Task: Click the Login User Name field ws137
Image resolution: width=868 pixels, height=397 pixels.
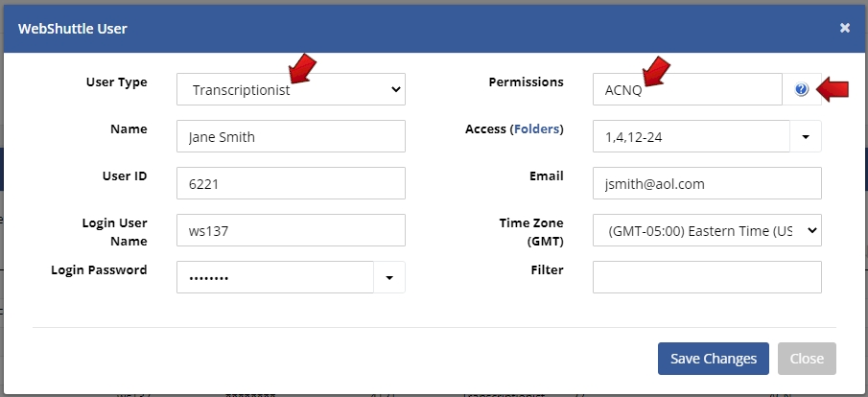Action: point(292,230)
